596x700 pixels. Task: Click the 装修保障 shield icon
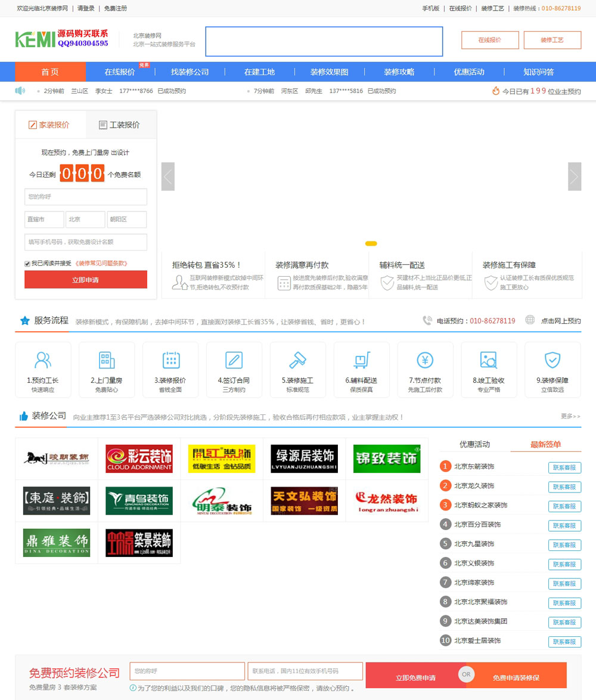pos(552,360)
